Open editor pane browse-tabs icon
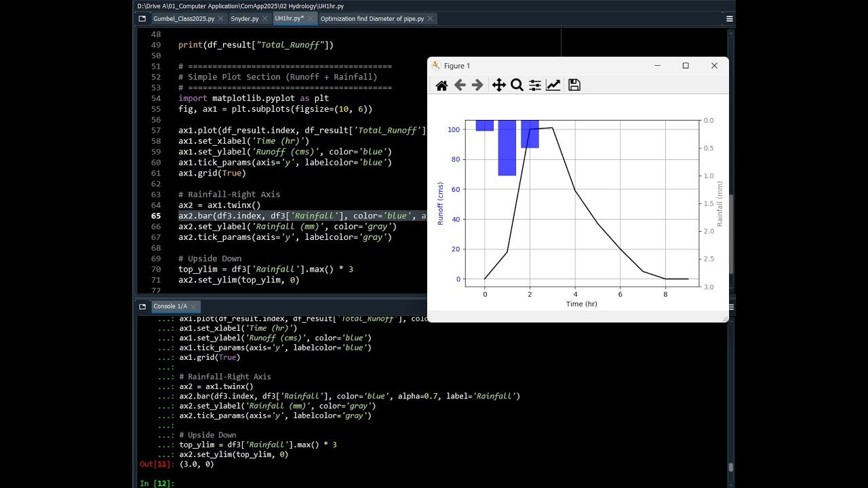Viewport: 868px width, 488px height. tap(142, 19)
